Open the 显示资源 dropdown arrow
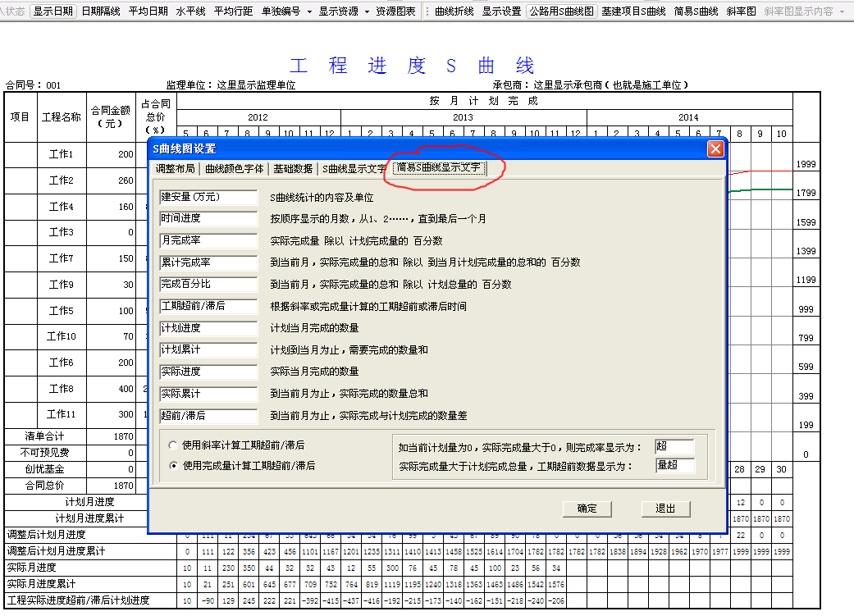The height and width of the screenshot is (616, 854). coord(367,11)
